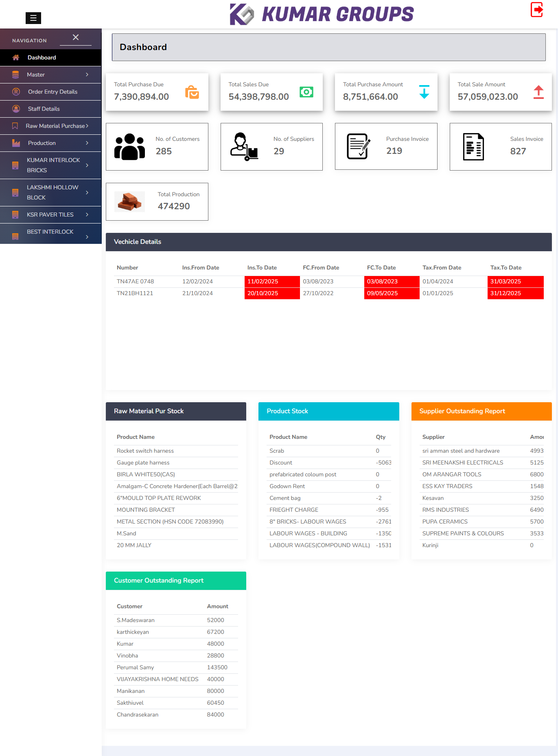The height and width of the screenshot is (756, 558).
Task: Click the Total Sale Amount upload arrow icon
Action: coord(538,92)
